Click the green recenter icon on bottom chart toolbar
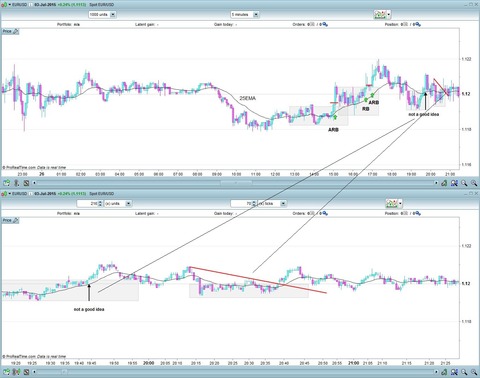Image resolution: width=480 pixels, height=378 pixels. [x=444, y=372]
